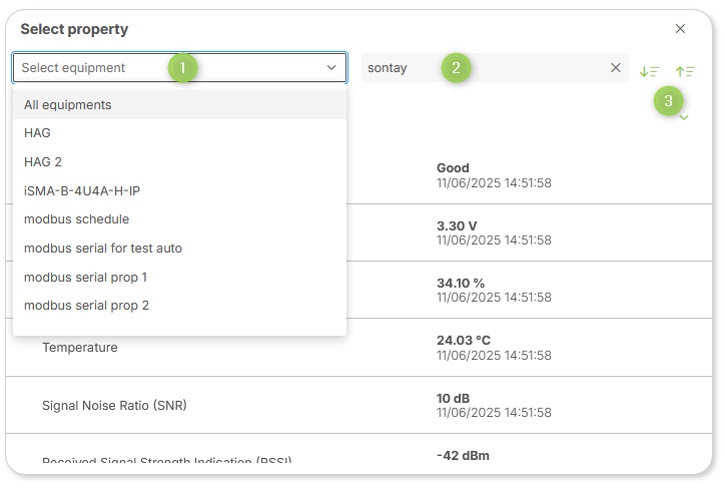Image resolution: width=725 pixels, height=489 pixels.
Task: Sort properties in descending order
Action: tap(649, 71)
